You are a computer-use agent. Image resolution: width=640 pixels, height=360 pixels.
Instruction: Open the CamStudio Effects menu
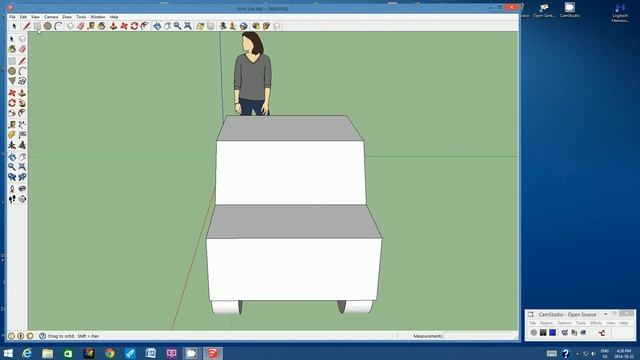(x=596, y=323)
